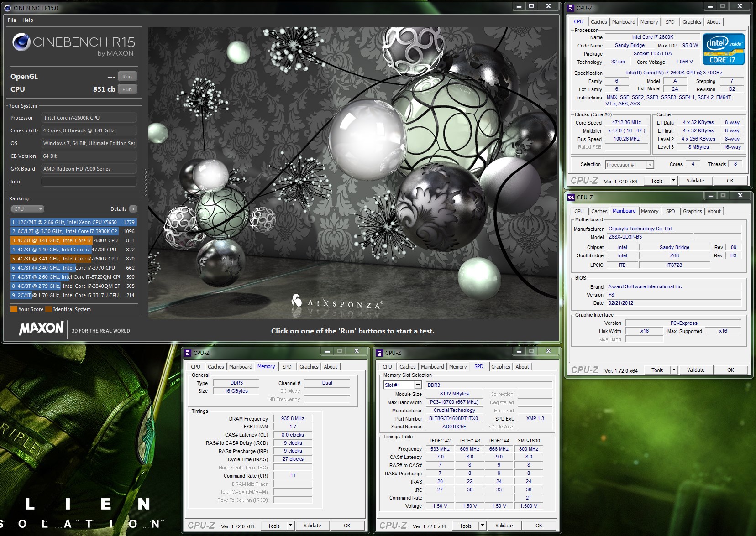The height and width of the screenshot is (536, 756).
Task: Click OK in the CPU tab window
Action: tap(730, 181)
